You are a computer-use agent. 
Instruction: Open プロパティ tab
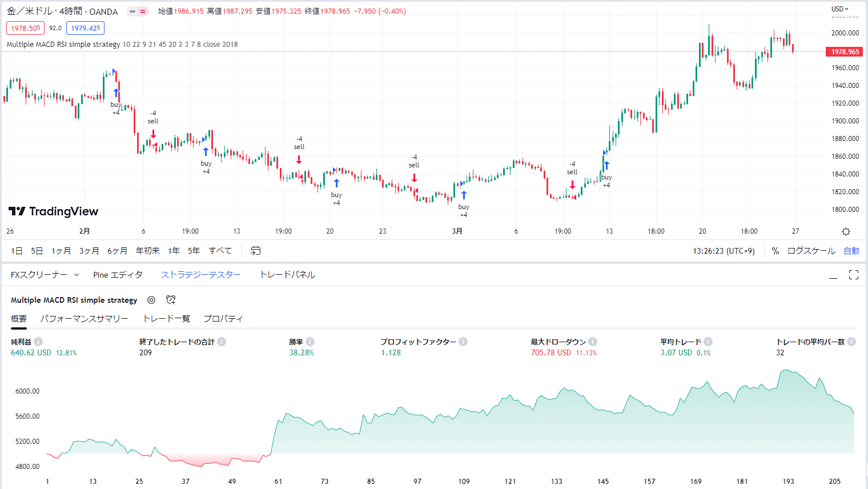223,319
